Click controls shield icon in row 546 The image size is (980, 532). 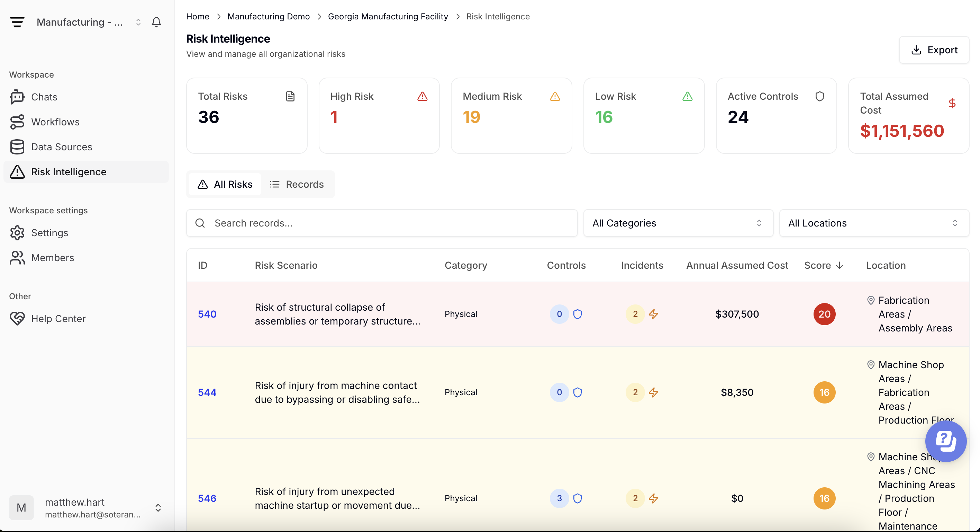tap(578, 498)
